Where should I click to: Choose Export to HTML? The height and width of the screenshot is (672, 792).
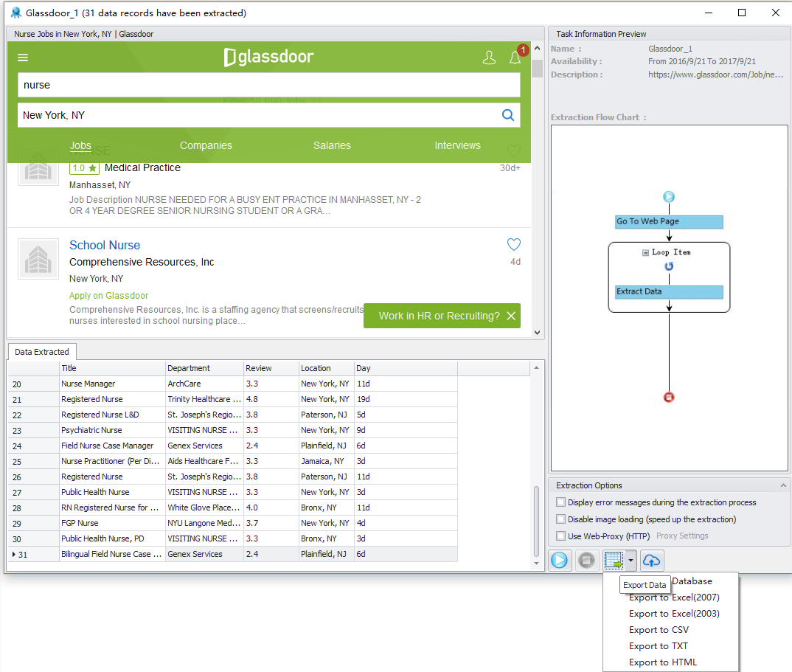(663, 662)
